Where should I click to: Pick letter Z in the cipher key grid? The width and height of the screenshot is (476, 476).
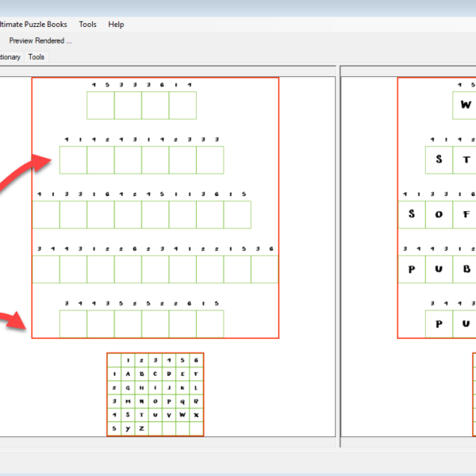[x=142, y=428]
